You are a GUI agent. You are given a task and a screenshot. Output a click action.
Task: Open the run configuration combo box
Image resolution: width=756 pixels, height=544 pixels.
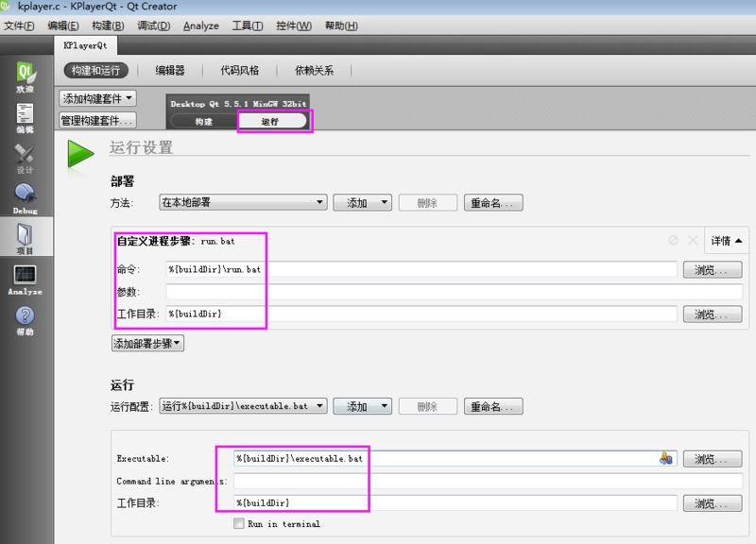tap(243, 406)
